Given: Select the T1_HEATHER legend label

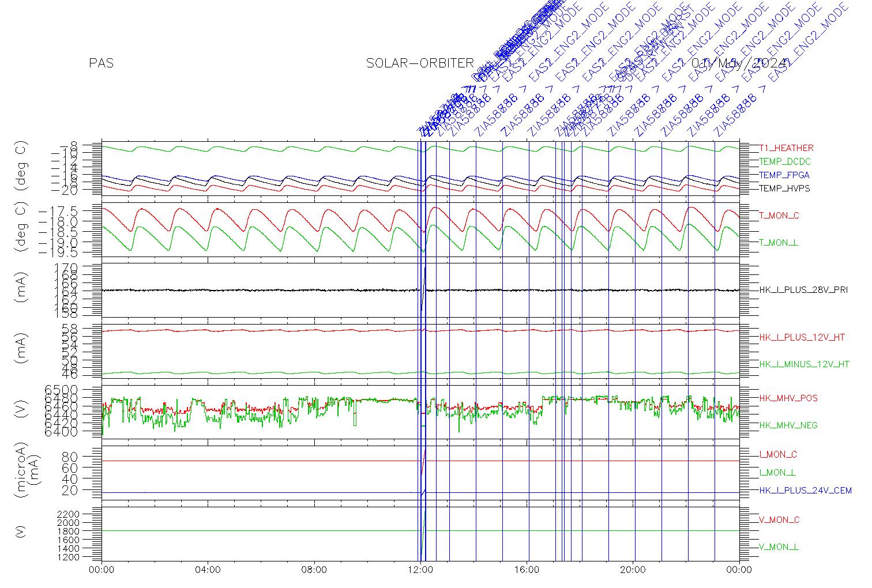Looking at the screenshot, I should tap(786, 148).
